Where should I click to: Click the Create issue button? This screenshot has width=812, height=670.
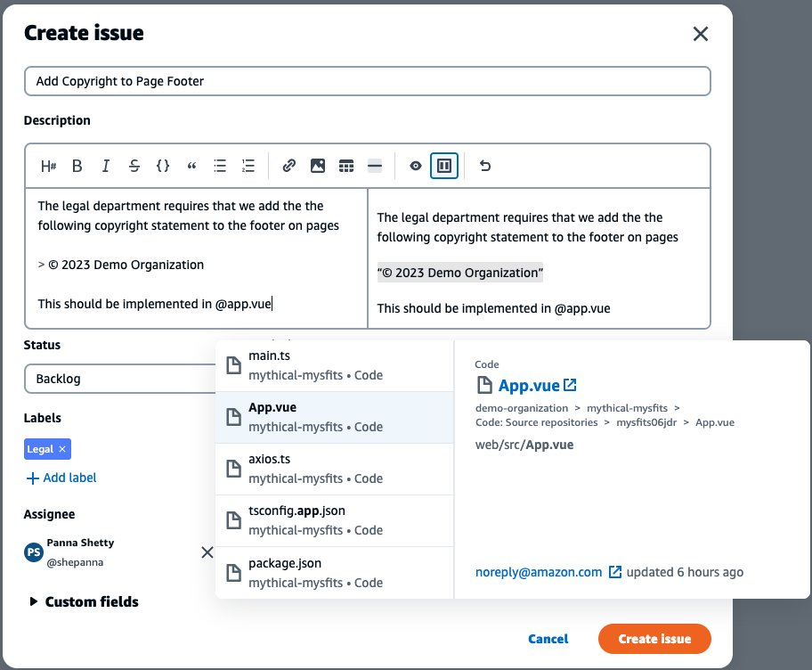pyautogui.click(x=654, y=639)
